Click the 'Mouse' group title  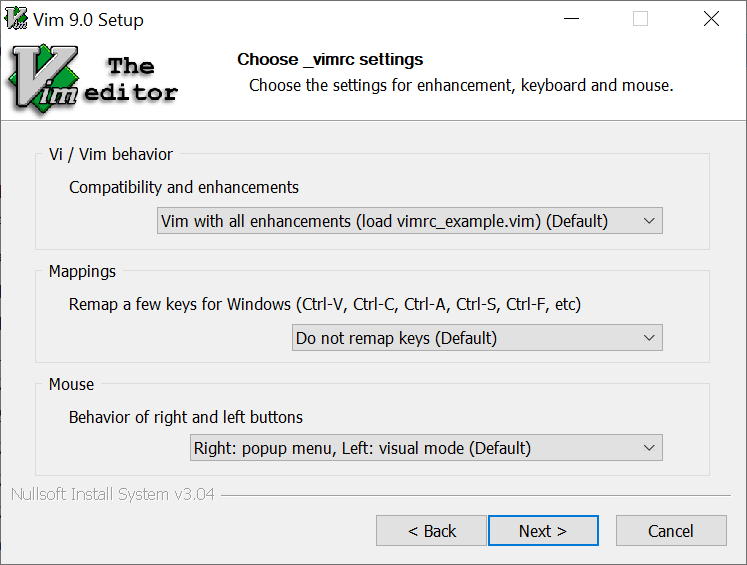click(x=71, y=384)
